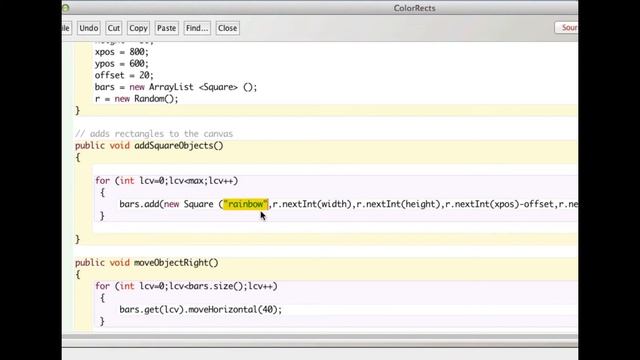Open the Source Code view dropdown

pyautogui.click(x=567, y=28)
